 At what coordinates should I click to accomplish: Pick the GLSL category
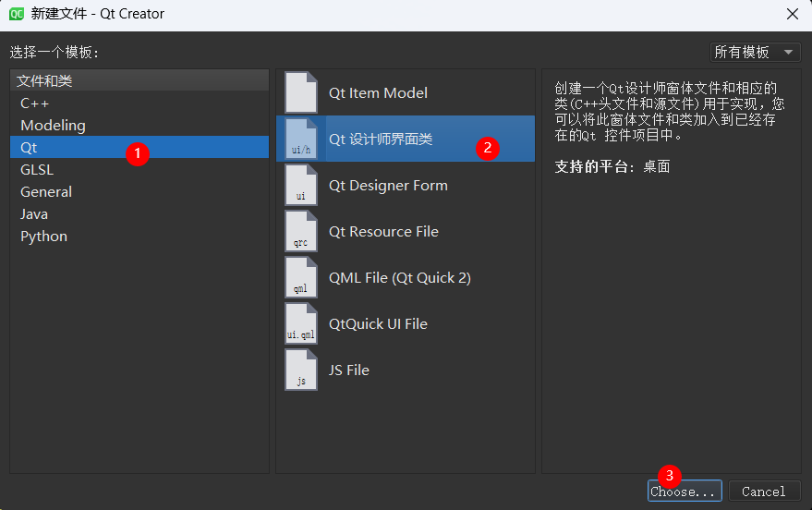pyautogui.click(x=37, y=170)
